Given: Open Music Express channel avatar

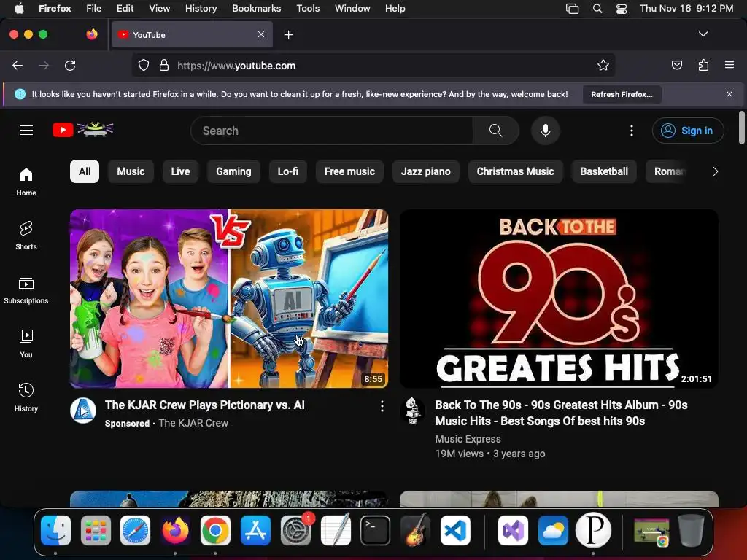Looking at the screenshot, I should (413, 411).
